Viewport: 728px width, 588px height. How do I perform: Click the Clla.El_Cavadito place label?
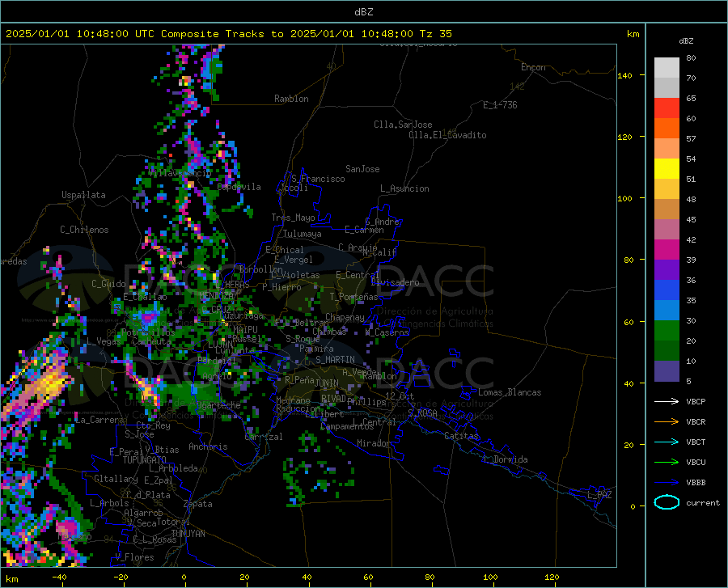coord(447,135)
